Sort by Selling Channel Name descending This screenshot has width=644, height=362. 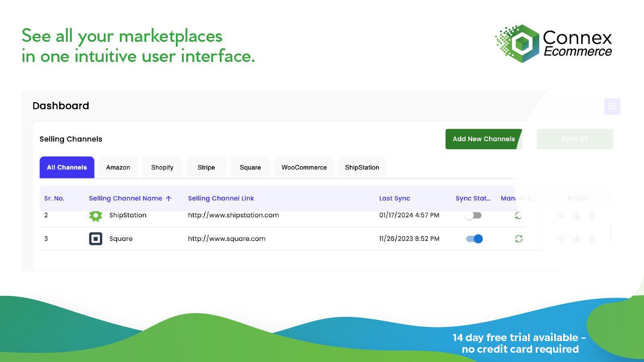click(x=169, y=198)
